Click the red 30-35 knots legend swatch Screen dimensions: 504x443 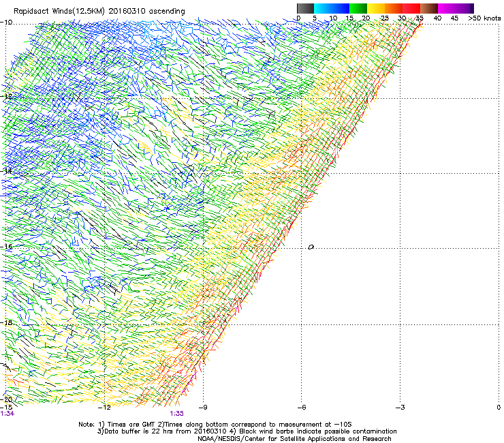[x=411, y=8]
